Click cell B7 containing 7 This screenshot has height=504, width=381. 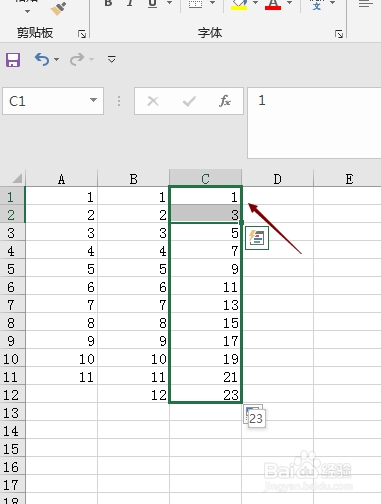point(133,305)
